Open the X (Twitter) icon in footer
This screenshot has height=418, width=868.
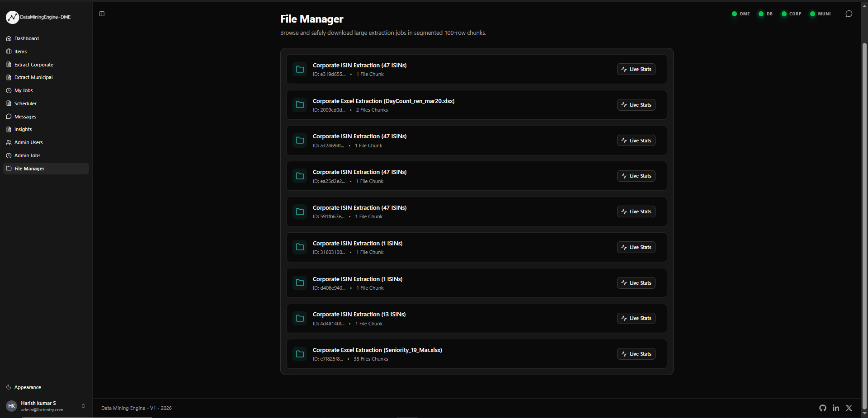pyautogui.click(x=849, y=408)
